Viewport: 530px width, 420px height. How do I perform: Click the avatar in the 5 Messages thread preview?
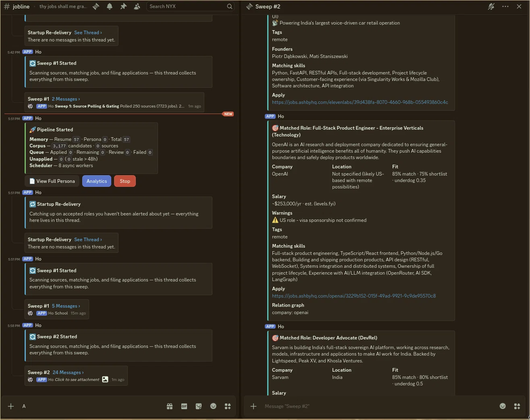(30, 313)
